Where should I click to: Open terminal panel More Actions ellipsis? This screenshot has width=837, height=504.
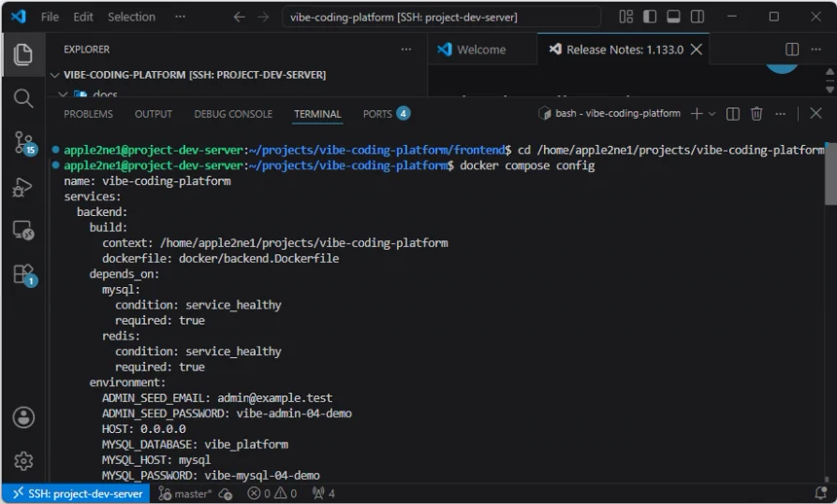click(x=781, y=114)
